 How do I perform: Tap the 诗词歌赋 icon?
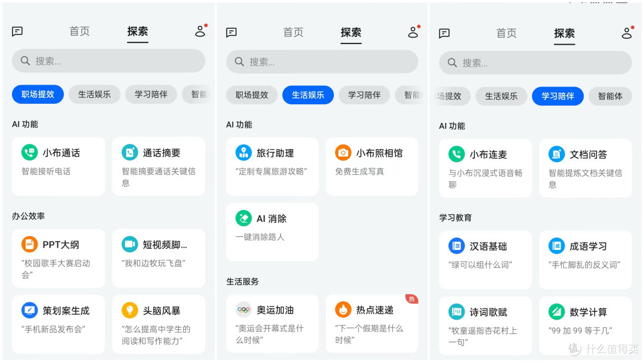tap(457, 312)
